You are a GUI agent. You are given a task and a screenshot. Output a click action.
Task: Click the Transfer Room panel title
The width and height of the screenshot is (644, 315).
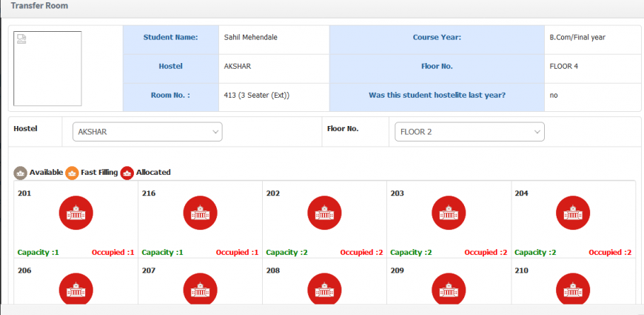coord(39,6)
